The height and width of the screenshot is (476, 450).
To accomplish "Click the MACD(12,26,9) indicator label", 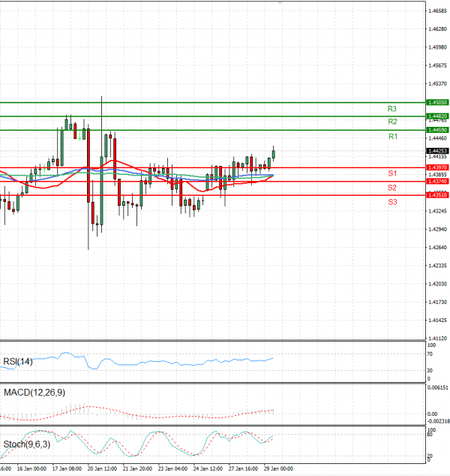I will [34, 393].
